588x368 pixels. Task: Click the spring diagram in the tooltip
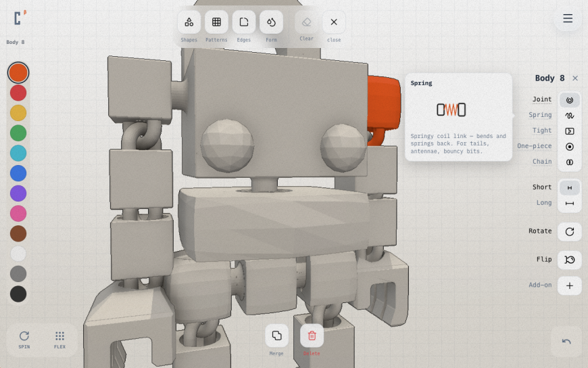[451, 110]
